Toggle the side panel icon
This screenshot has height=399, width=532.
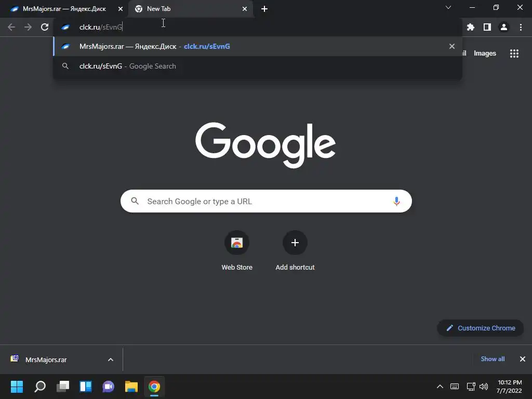tap(487, 27)
